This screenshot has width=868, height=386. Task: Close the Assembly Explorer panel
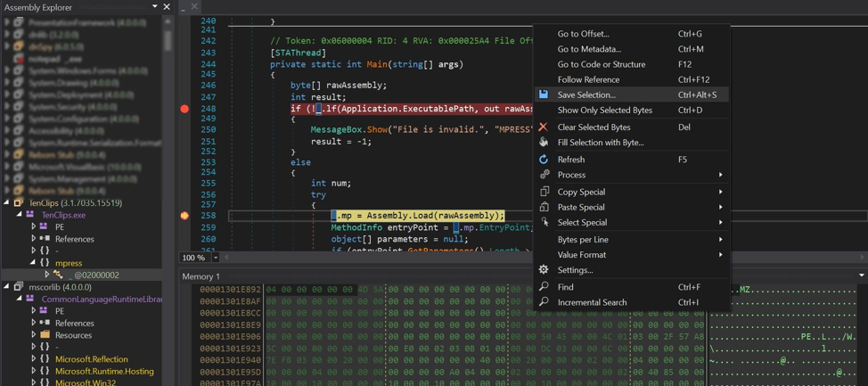click(167, 7)
